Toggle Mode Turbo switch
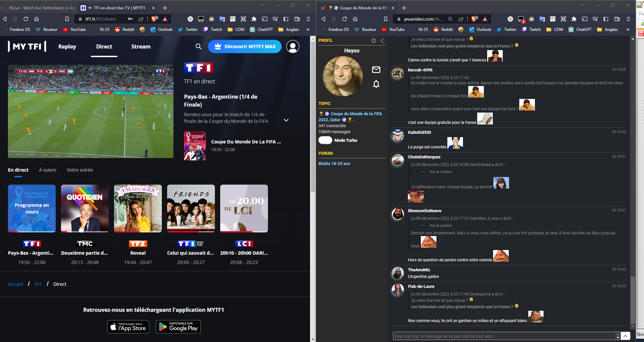Screen dimensions: 644x342 pyautogui.click(x=325, y=140)
